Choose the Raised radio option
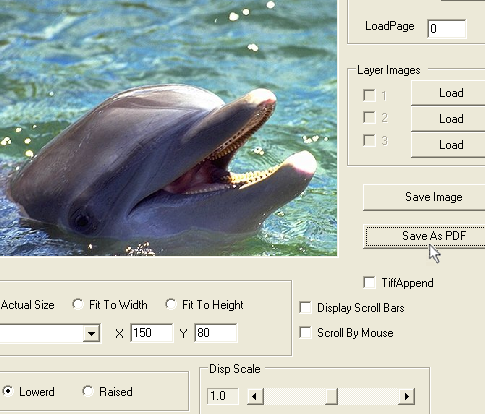Screen dimensions: 485x414 point(88,391)
